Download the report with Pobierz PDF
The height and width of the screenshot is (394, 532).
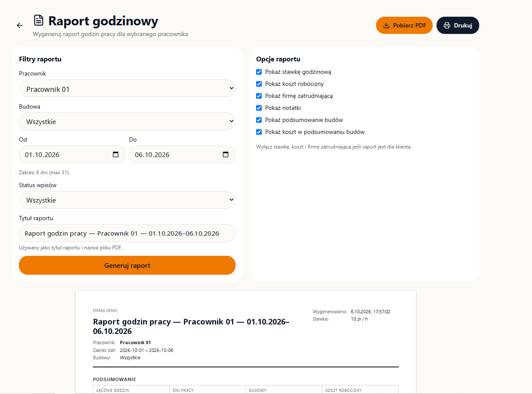point(404,25)
